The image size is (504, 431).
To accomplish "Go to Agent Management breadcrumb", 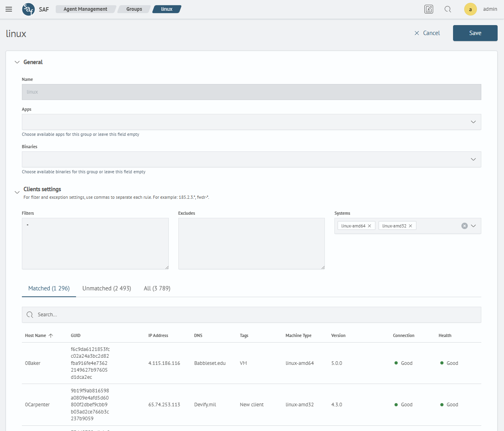I will point(85,9).
